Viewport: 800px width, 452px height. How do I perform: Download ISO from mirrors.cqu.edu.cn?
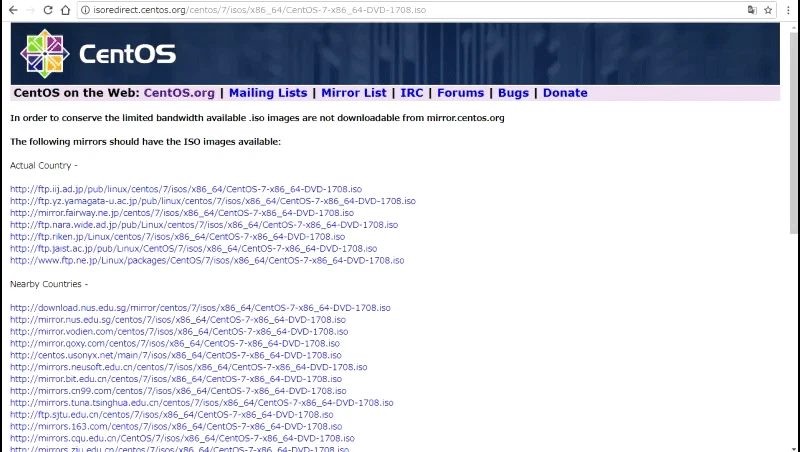(x=182, y=438)
